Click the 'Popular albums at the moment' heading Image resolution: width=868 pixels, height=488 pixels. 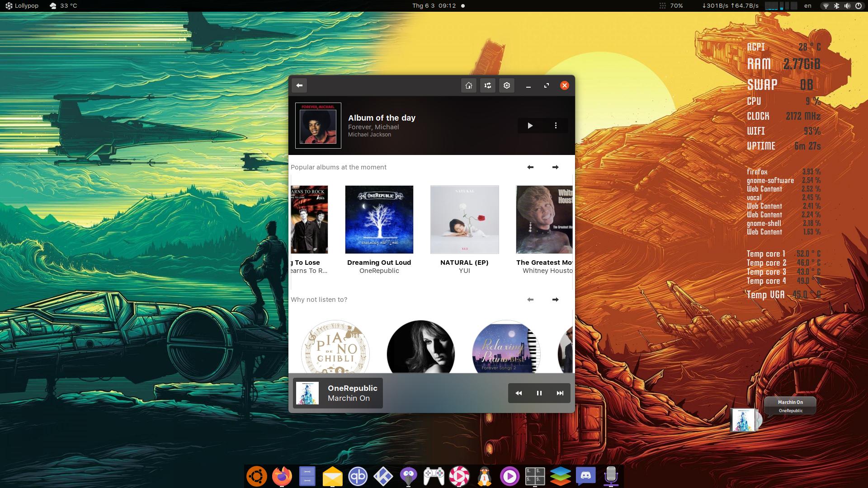click(339, 167)
